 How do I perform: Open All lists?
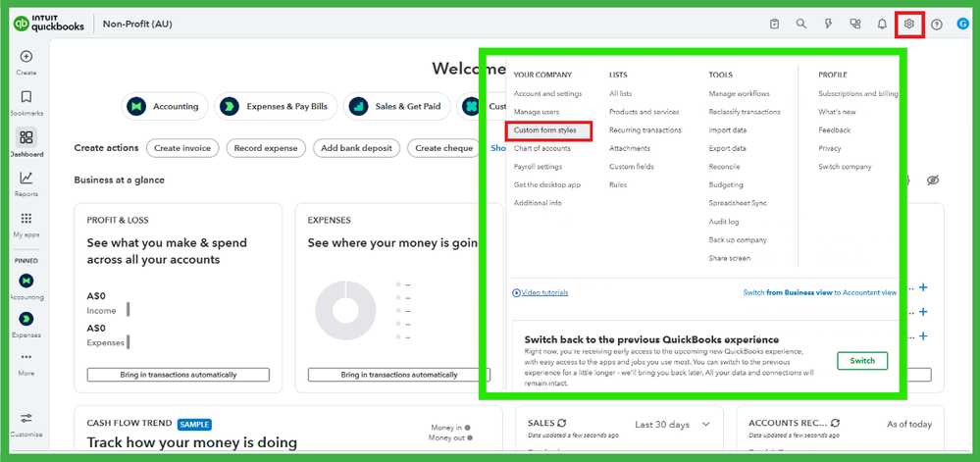(621, 94)
